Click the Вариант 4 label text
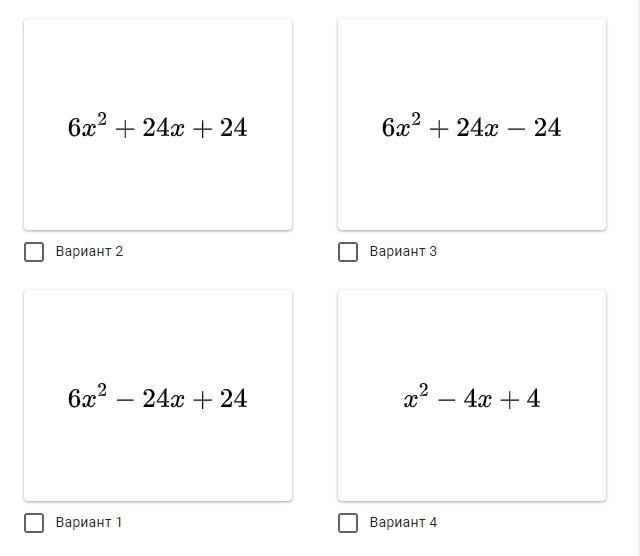Screen dimensions: 640x556 pyautogui.click(x=403, y=523)
